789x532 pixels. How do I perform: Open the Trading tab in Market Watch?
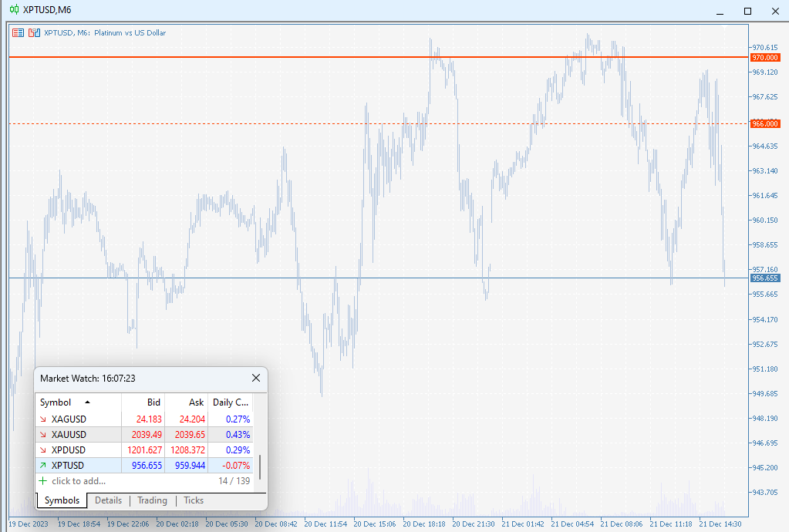(x=152, y=500)
